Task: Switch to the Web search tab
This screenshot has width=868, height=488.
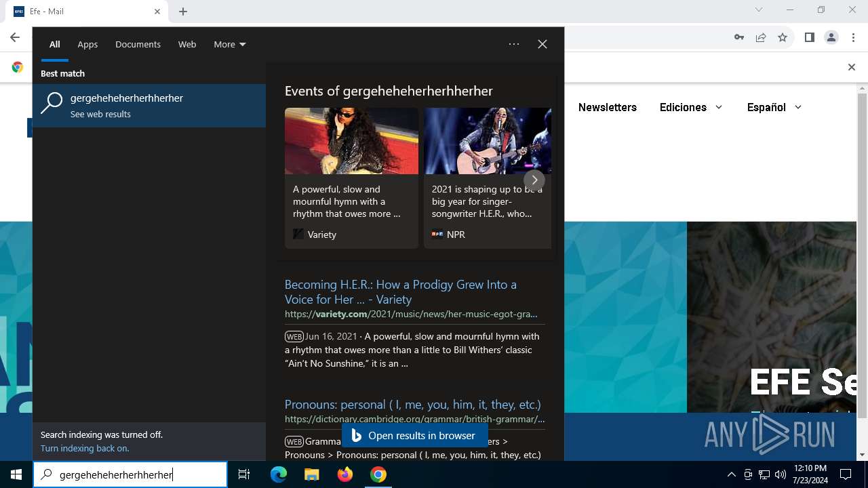Action: click(187, 44)
